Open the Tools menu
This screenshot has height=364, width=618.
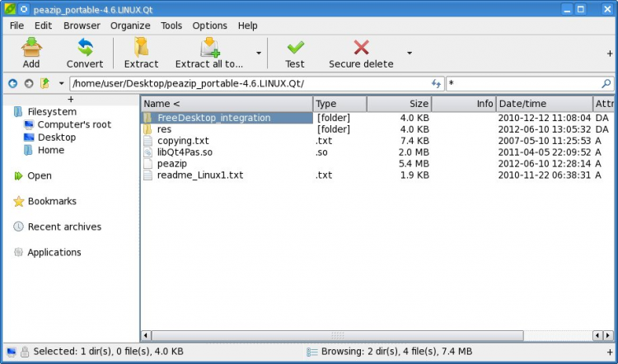point(171,26)
